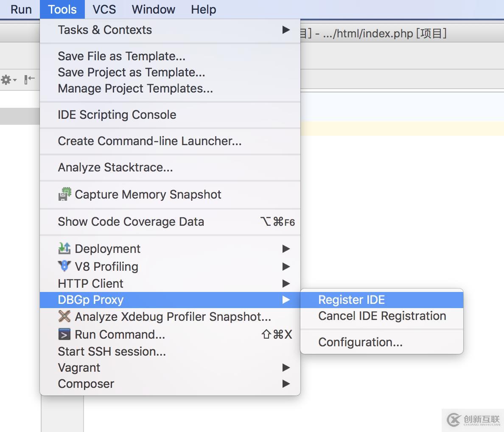The height and width of the screenshot is (432, 504).
Task: Choose Cancel IDE Registration
Action: click(x=382, y=316)
